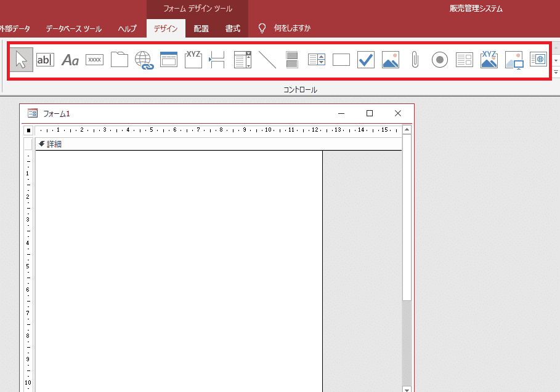Viewport: 560px width, 392px height.
Task: Select the Subform/Subreport control
Action: pos(465,60)
